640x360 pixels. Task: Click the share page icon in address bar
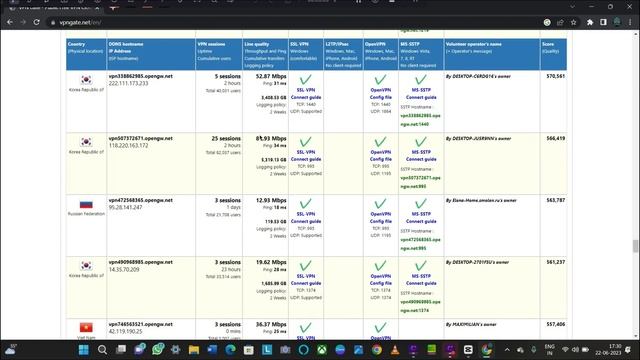click(560, 22)
